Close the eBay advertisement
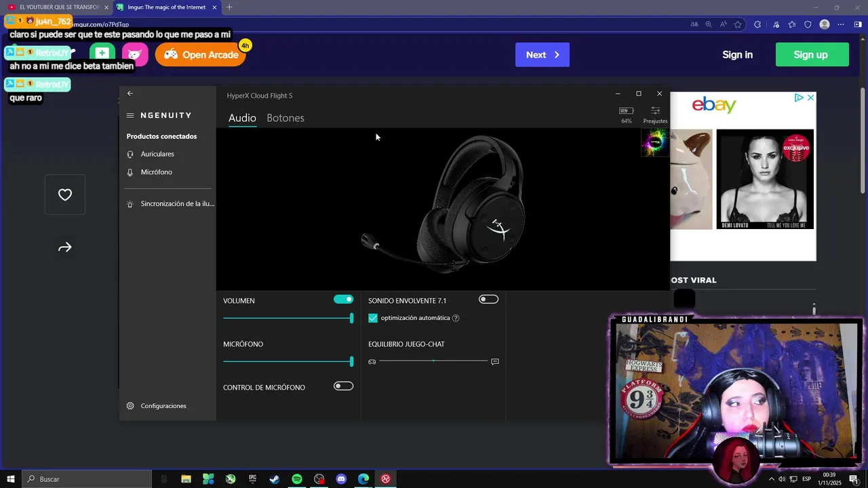 point(810,98)
